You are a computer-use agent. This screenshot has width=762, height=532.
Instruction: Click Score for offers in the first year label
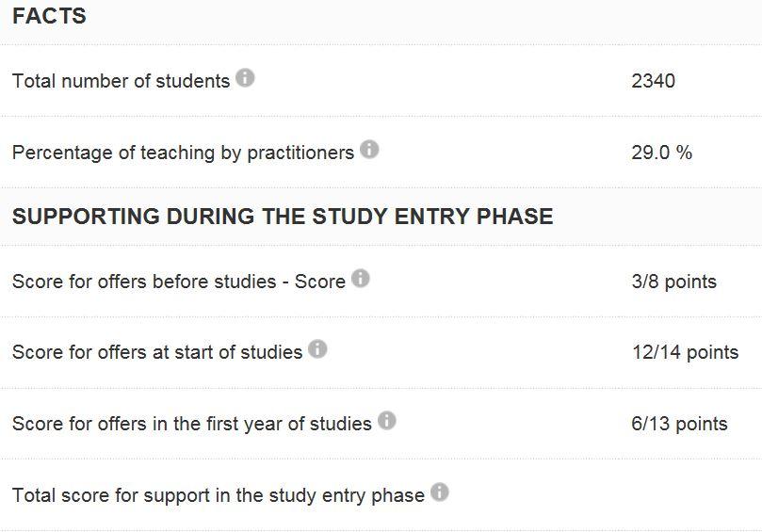(x=191, y=424)
